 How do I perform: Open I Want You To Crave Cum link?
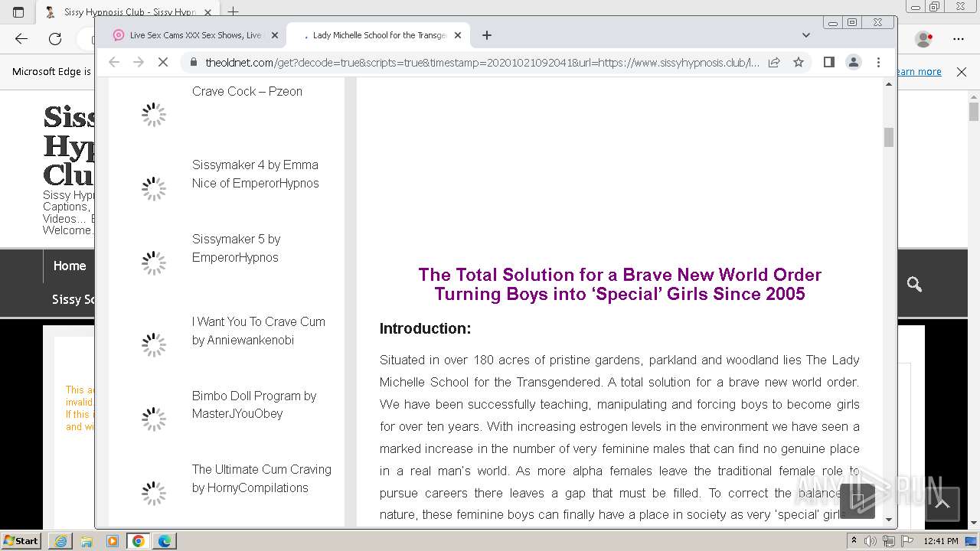click(x=259, y=331)
